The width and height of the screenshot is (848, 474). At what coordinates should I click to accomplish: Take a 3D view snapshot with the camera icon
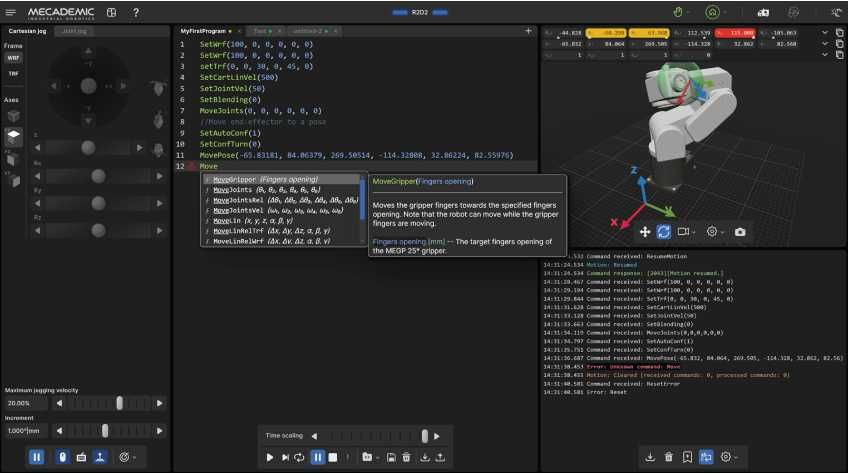(739, 232)
